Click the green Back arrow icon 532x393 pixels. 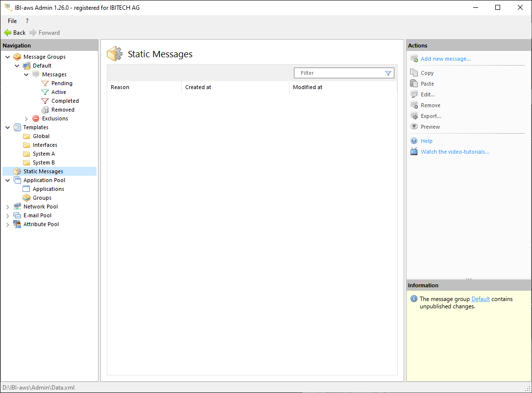click(x=7, y=33)
